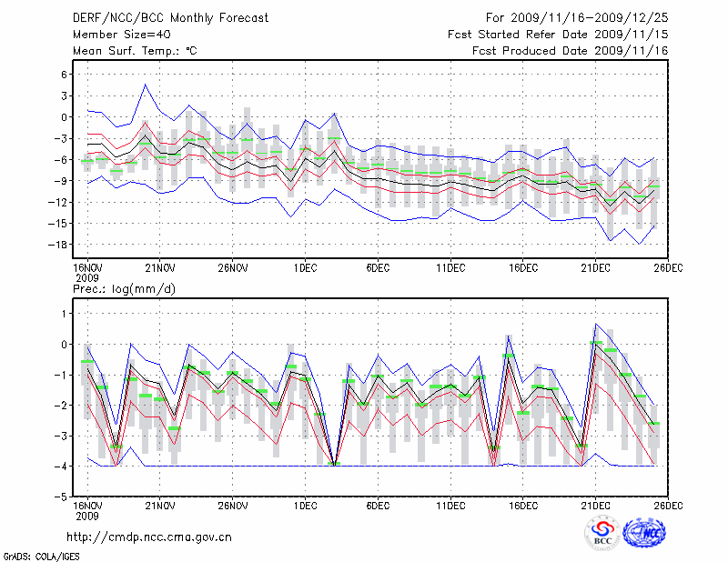This screenshot has width=728, height=562.
Task: Click 26DEC on the precipitation chart axis
Action: click(x=668, y=505)
